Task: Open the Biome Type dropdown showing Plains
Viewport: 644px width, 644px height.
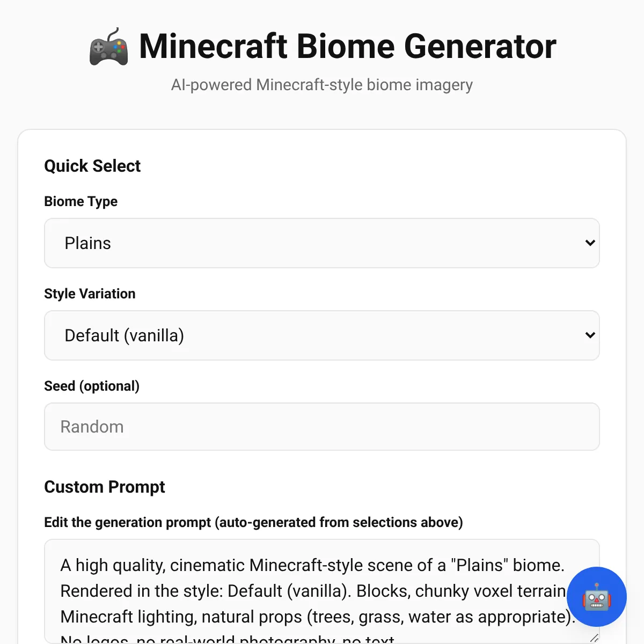Action: [321, 243]
